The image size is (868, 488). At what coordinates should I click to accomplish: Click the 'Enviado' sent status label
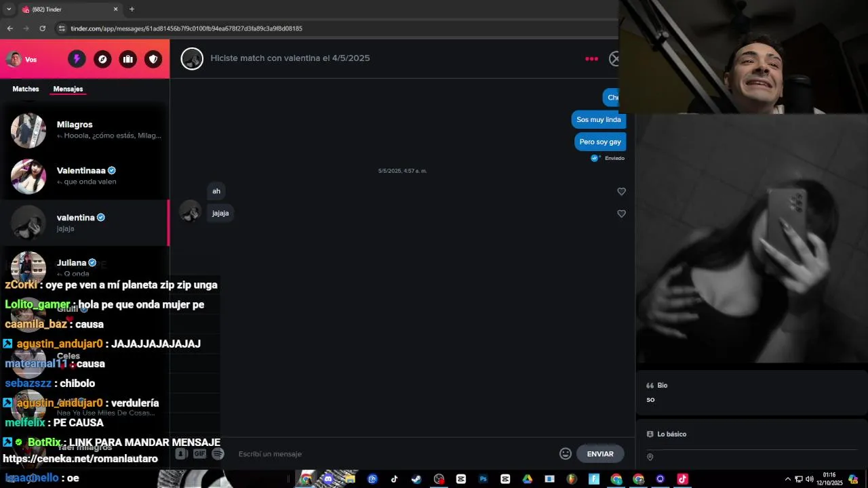click(x=614, y=158)
